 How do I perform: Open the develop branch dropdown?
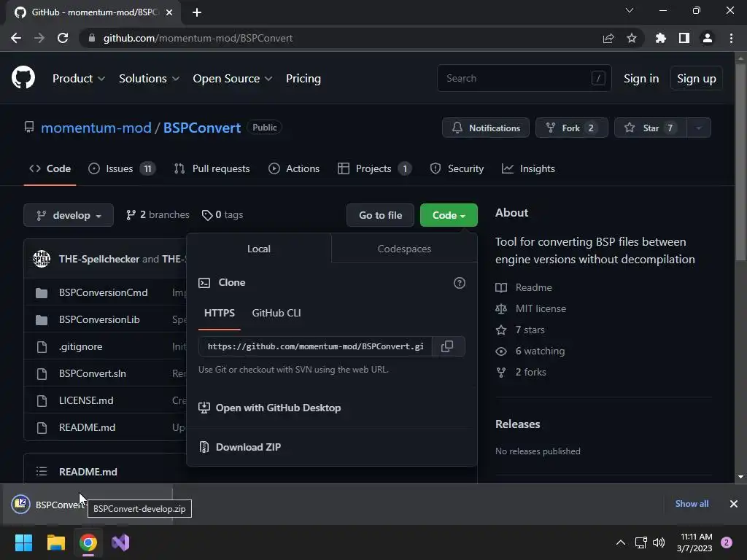coord(69,215)
